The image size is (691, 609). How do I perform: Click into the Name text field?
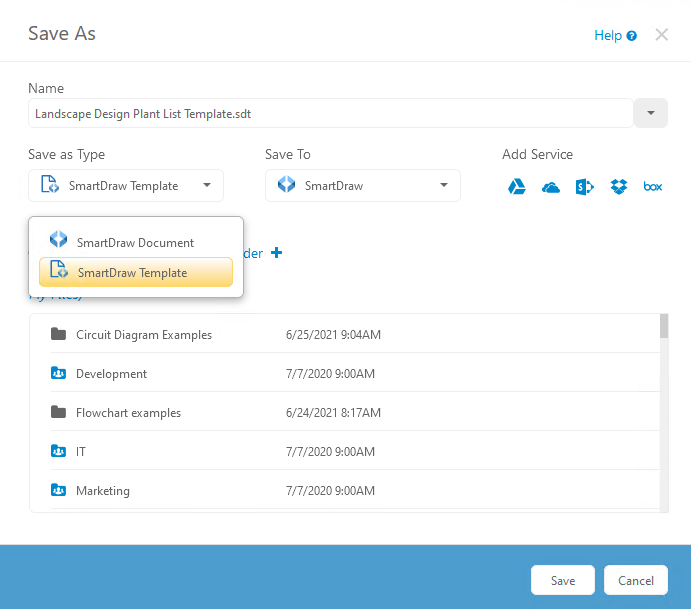(x=330, y=114)
